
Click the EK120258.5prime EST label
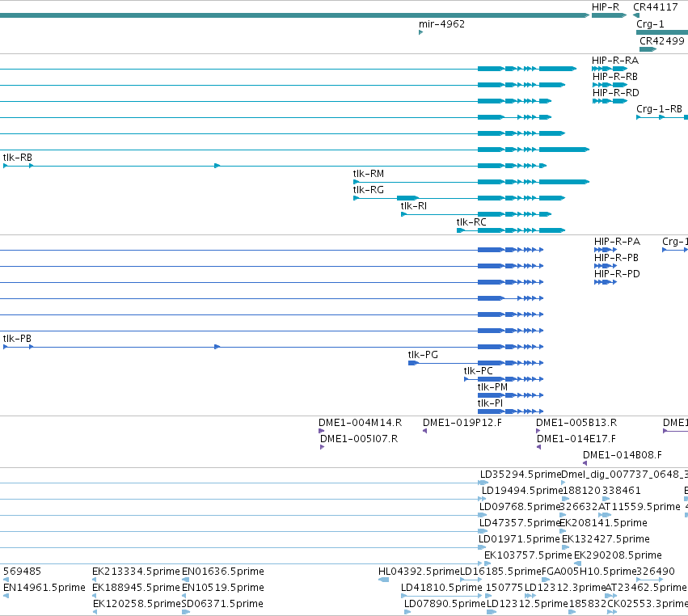click(x=137, y=604)
